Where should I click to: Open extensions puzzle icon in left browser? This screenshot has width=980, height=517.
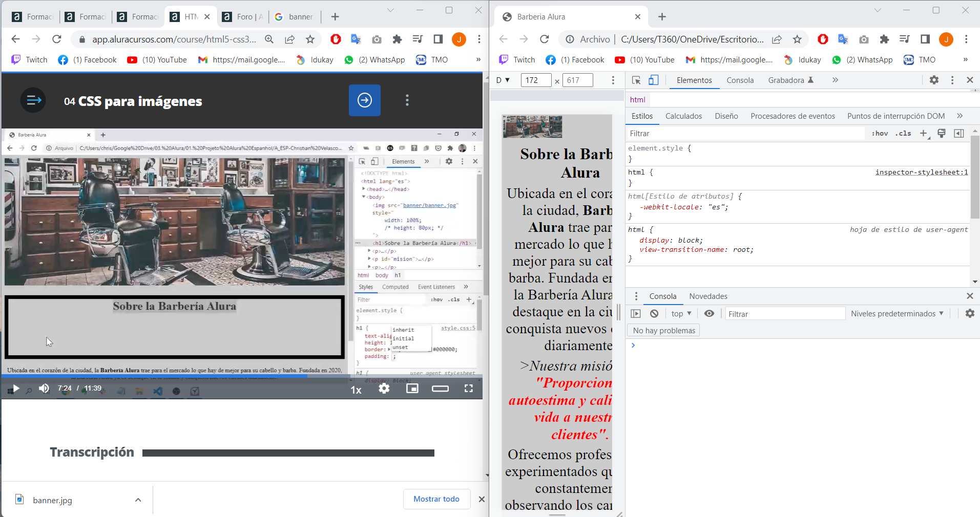pos(397,39)
